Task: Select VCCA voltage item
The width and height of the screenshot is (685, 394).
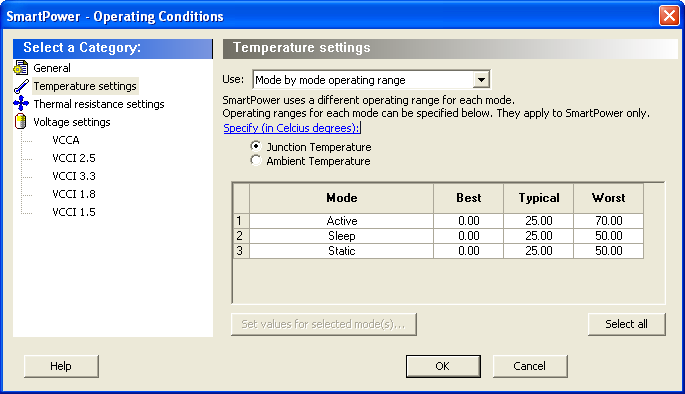Action: [x=66, y=140]
